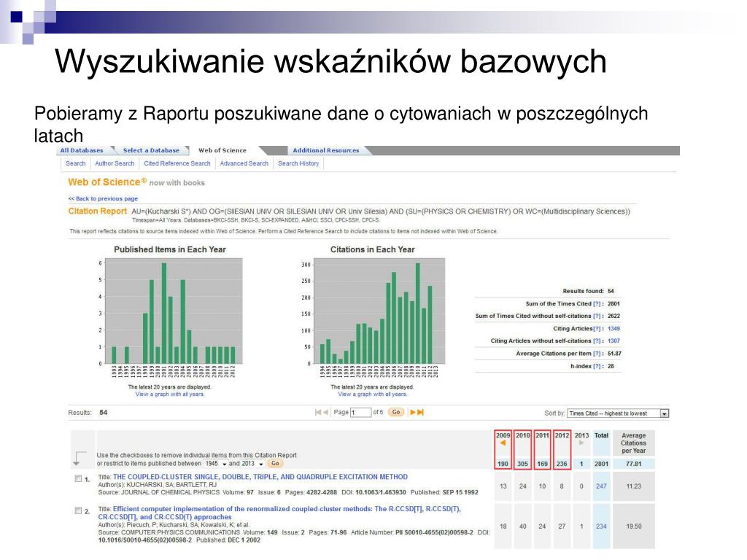
Task: Open help for Average Citations per Item
Action: click(x=597, y=354)
